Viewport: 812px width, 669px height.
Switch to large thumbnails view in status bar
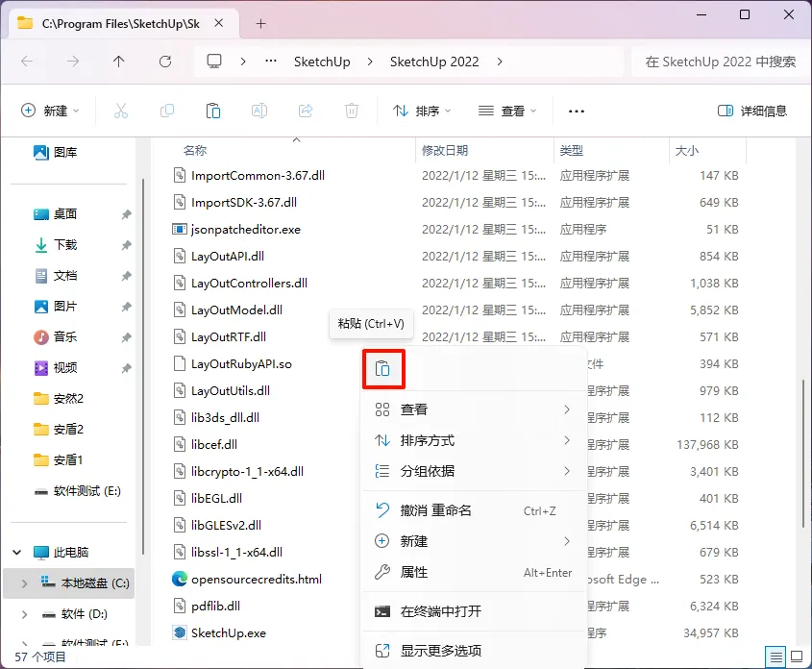click(x=797, y=657)
